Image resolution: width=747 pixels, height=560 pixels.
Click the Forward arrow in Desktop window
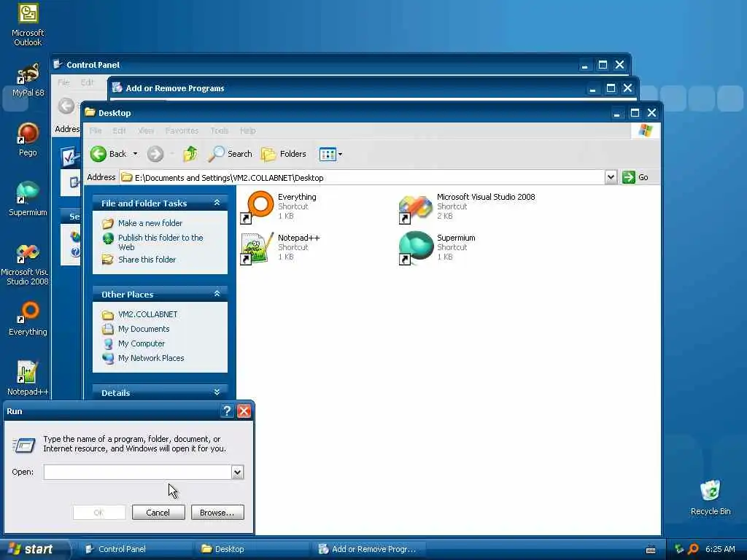pos(155,154)
